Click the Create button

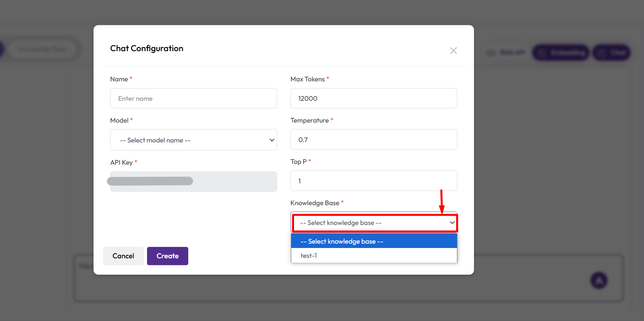[167, 256]
